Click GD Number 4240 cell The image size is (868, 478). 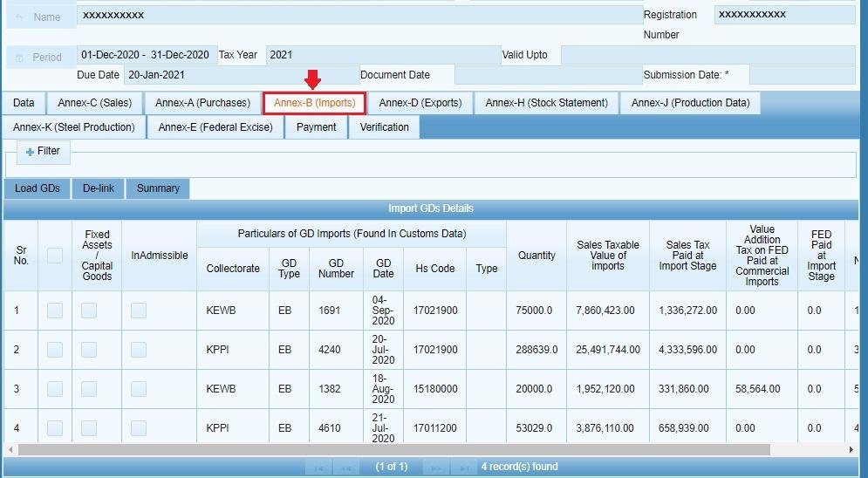(x=336, y=350)
